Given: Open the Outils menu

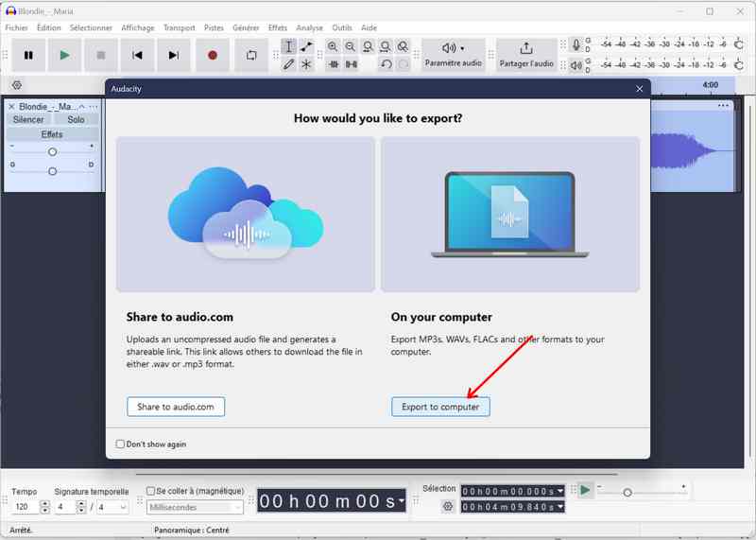Looking at the screenshot, I should (342, 28).
